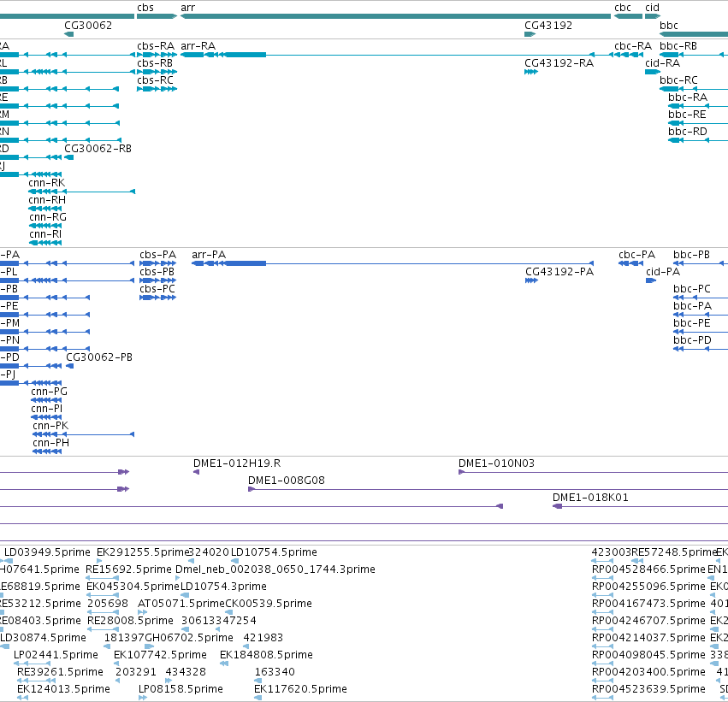
Task: Click the cnn-RH transcript label
Action: [x=47, y=200]
